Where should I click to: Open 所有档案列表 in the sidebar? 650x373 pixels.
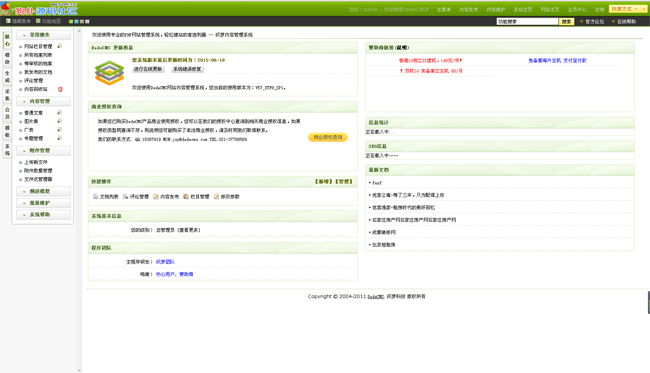click(38, 55)
